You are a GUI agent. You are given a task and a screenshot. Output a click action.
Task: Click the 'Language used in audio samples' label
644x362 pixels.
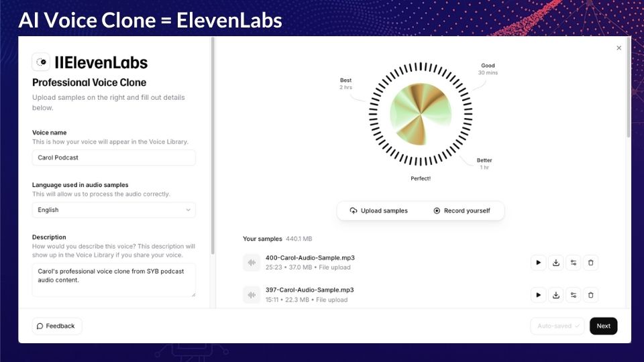pyautogui.click(x=80, y=185)
